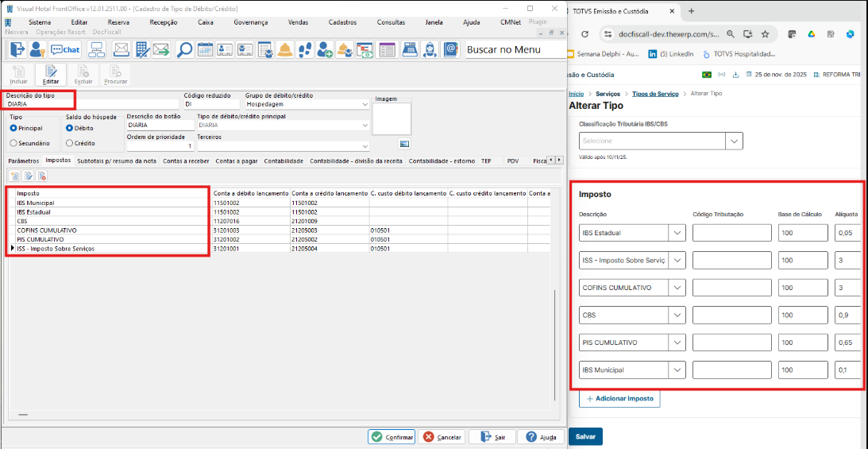Click the Editar toolbar button
Image resolution: width=868 pixels, height=449 pixels.
pyautogui.click(x=50, y=75)
